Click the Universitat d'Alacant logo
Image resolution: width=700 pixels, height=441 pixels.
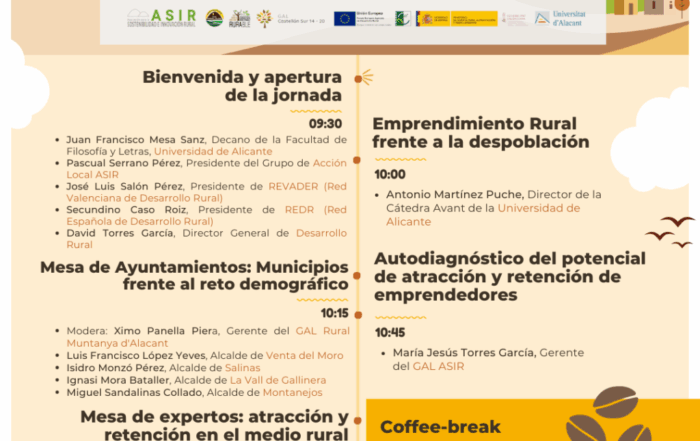(560, 19)
